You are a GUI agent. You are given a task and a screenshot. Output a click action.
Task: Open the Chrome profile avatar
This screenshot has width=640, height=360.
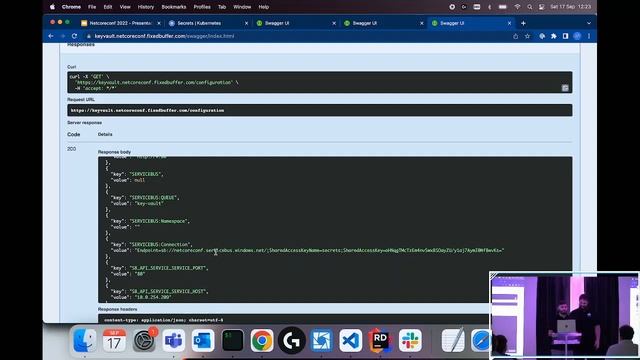tap(577, 36)
